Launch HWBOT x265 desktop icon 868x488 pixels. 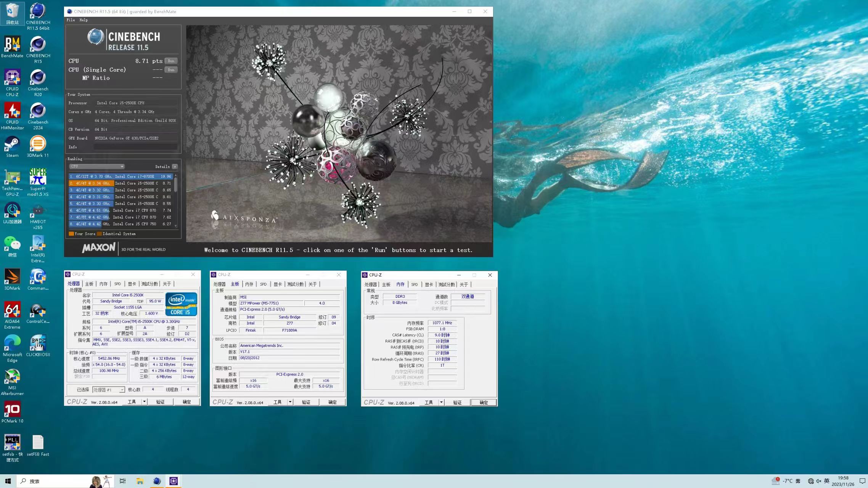pyautogui.click(x=38, y=216)
